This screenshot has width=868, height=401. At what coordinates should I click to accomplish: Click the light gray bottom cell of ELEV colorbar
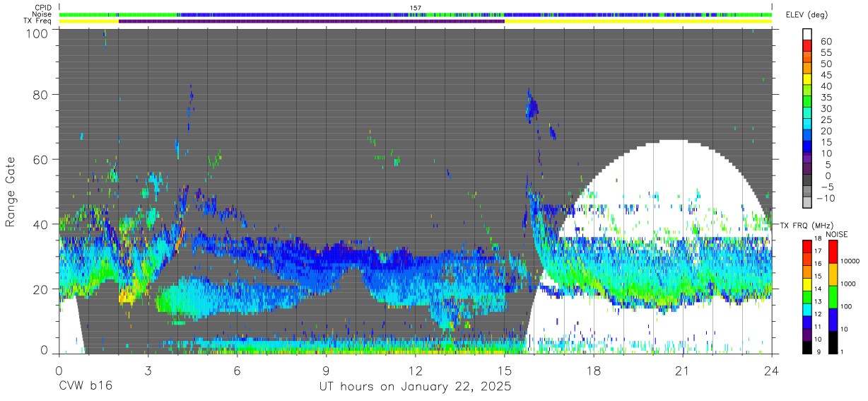[x=809, y=202]
